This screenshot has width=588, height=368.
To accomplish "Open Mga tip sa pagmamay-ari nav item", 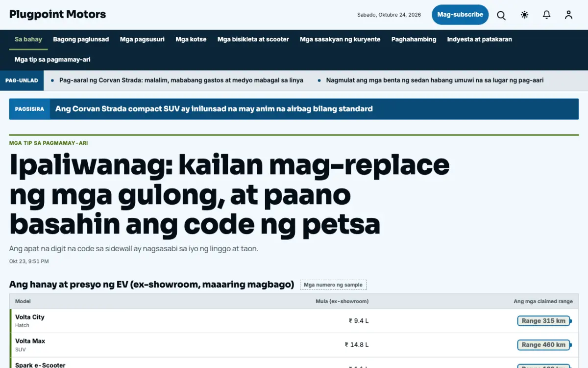I will pyautogui.click(x=52, y=59).
